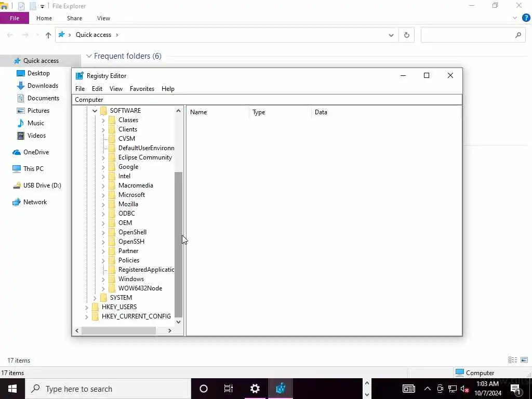Select Music in File Explorer sidebar

click(36, 123)
